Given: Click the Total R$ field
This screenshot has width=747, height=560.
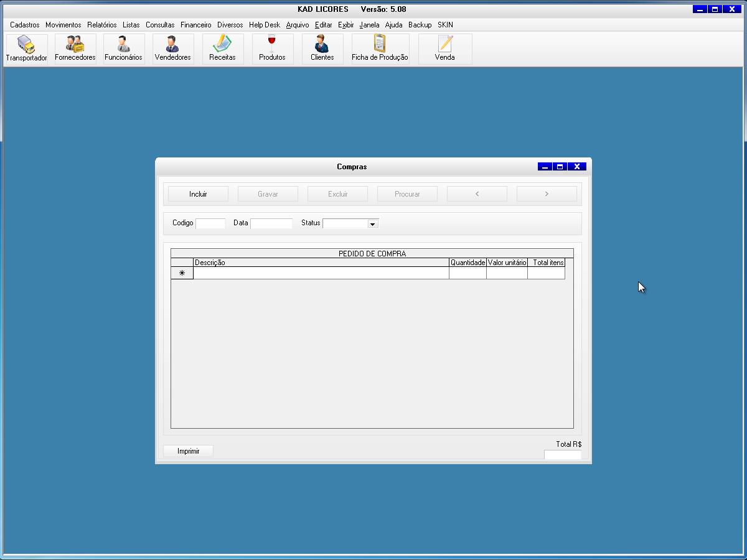Looking at the screenshot, I should point(563,455).
